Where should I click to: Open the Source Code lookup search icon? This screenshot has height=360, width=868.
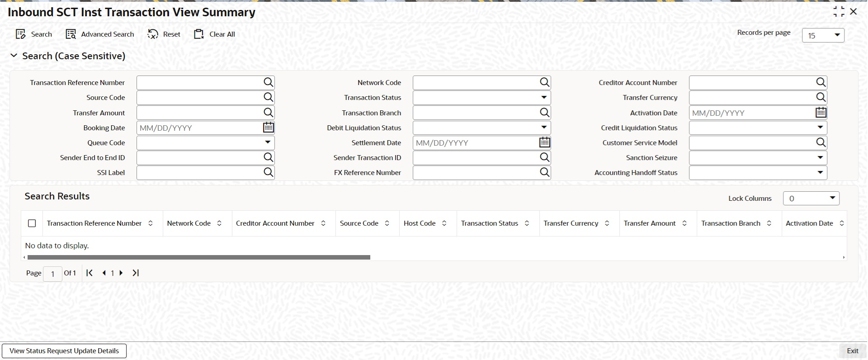coord(269,97)
